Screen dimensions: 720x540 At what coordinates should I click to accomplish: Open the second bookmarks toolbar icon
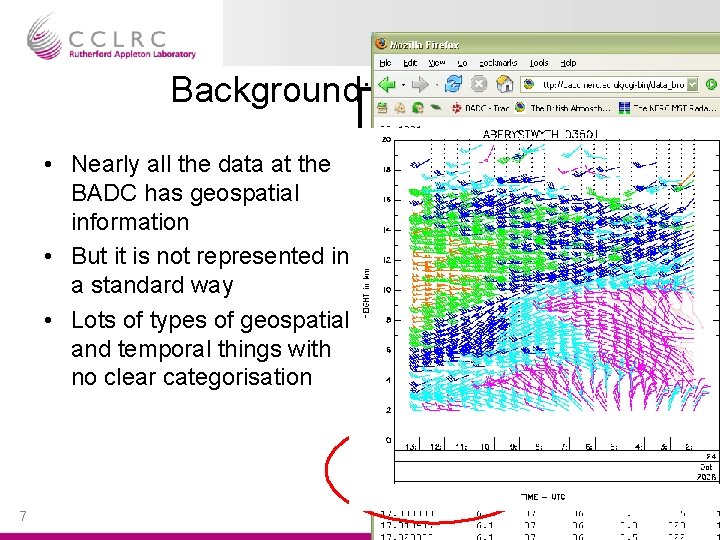[400, 108]
